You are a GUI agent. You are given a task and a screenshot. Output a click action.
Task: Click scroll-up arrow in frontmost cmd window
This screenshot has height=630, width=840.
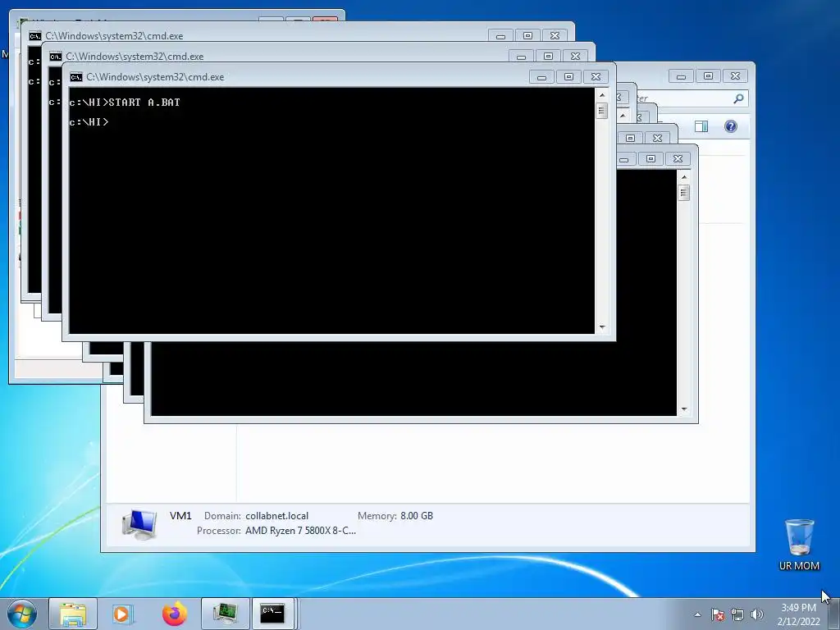point(602,95)
